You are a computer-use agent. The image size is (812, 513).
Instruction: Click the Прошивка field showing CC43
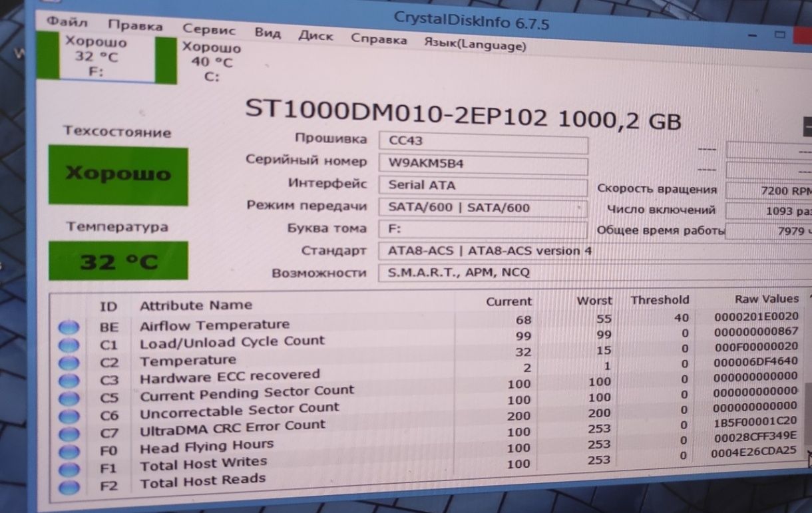click(x=483, y=143)
